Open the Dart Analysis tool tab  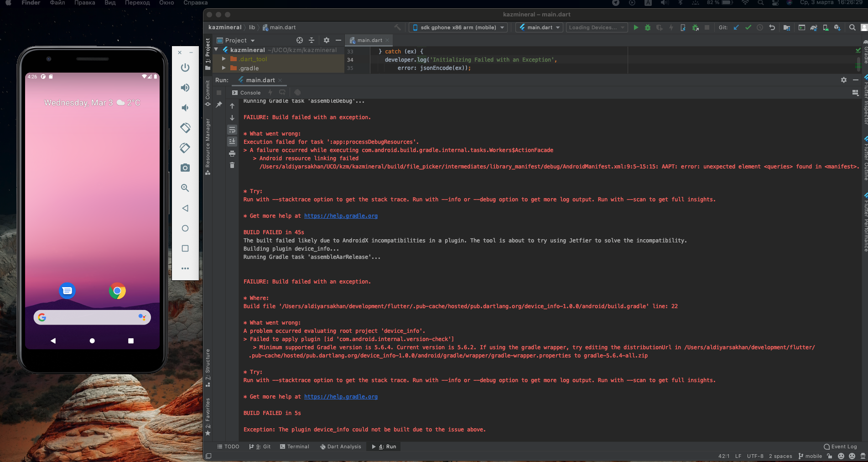341,446
